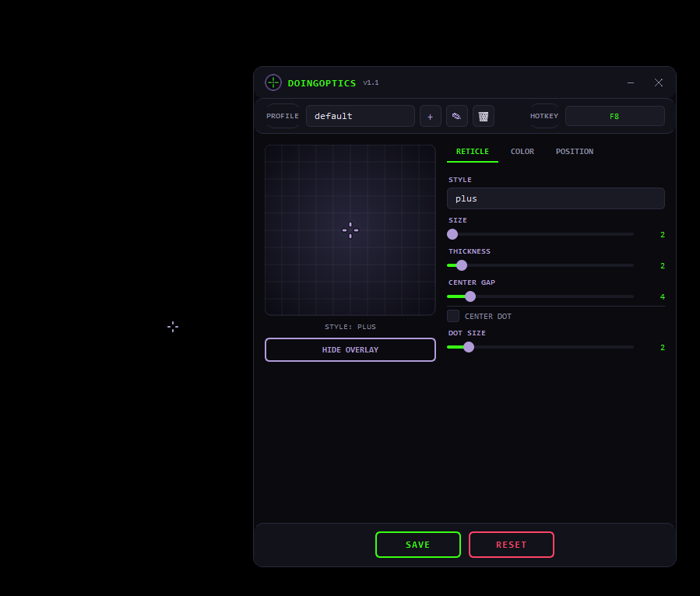The image size is (700, 596).
Task: Click the Thickness slider handle
Action: tap(462, 265)
